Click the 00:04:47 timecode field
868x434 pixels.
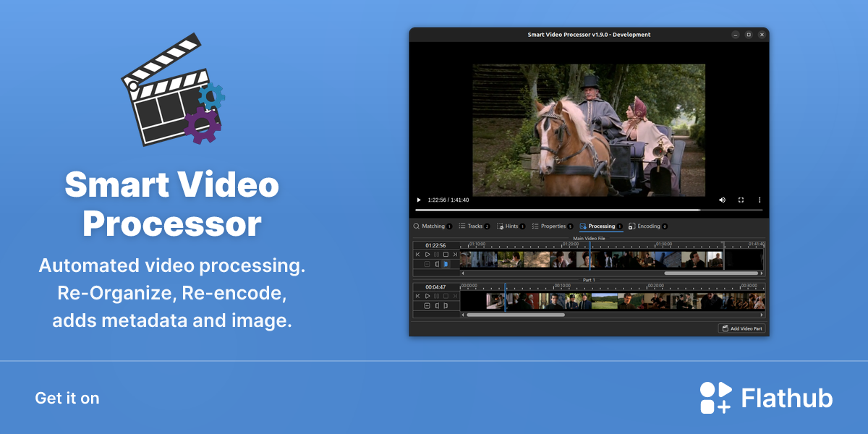(435, 287)
